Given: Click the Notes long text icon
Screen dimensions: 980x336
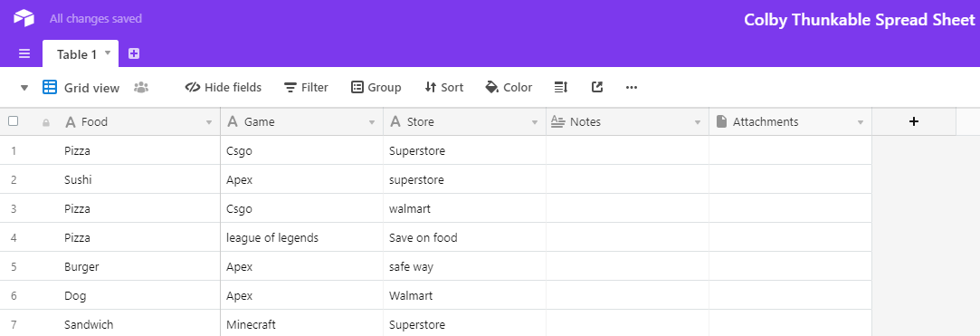Looking at the screenshot, I should tap(557, 121).
